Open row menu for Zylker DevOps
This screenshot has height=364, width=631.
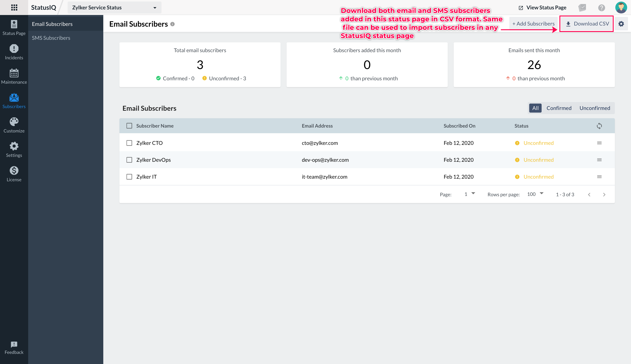pyautogui.click(x=599, y=160)
